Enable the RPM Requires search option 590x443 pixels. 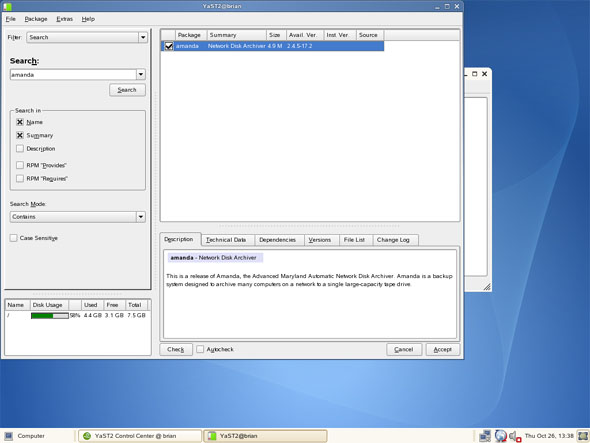tap(20, 178)
